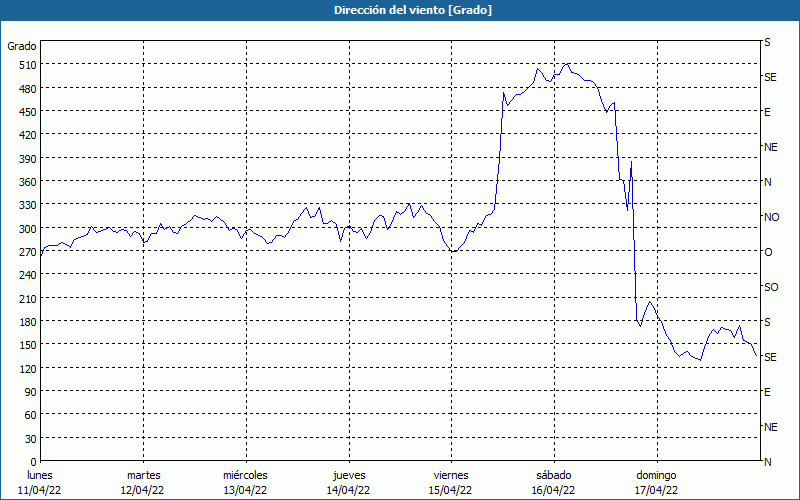The width and height of the screenshot is (800, 500).
Task: Select the 'S' compass label beside 180
Action: [767, 322]
